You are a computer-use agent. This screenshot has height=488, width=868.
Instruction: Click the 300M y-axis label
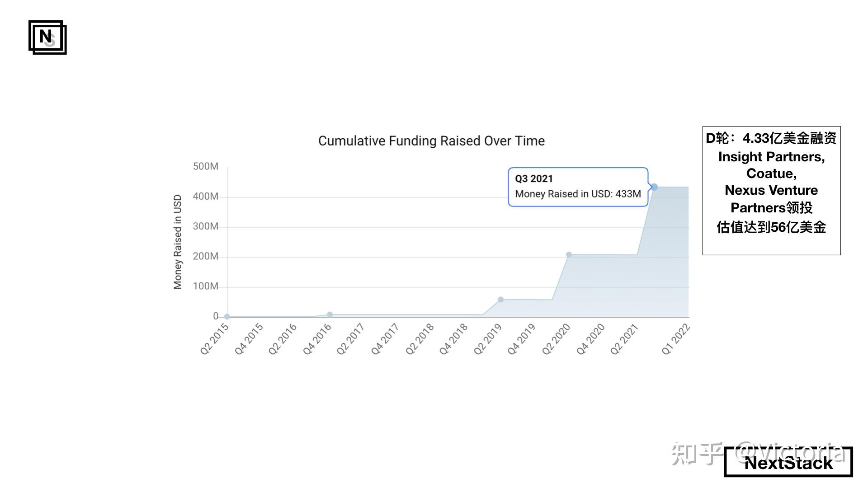point(206,226)
